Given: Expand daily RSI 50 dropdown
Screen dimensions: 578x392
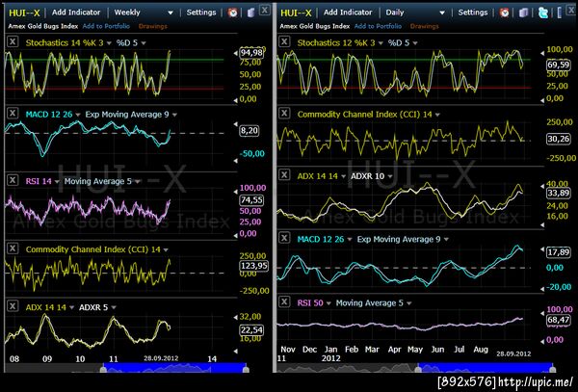Looking at the screenshot, I should [x=328, y=303].
